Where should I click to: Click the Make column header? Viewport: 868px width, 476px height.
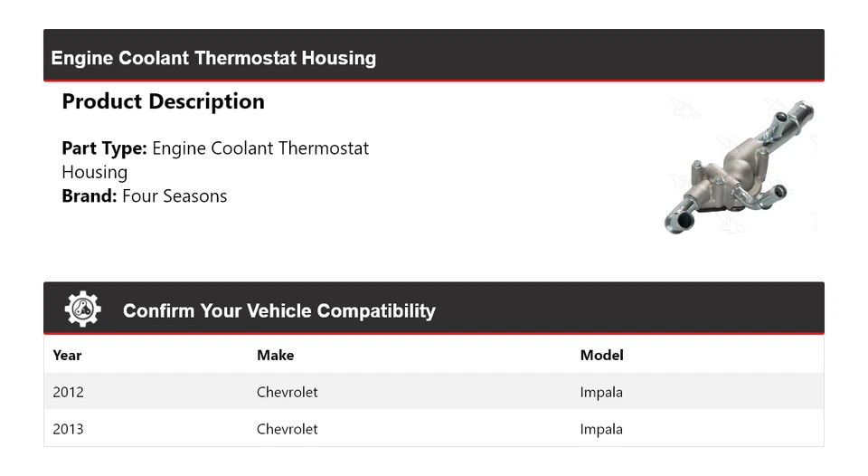point(275,355)
